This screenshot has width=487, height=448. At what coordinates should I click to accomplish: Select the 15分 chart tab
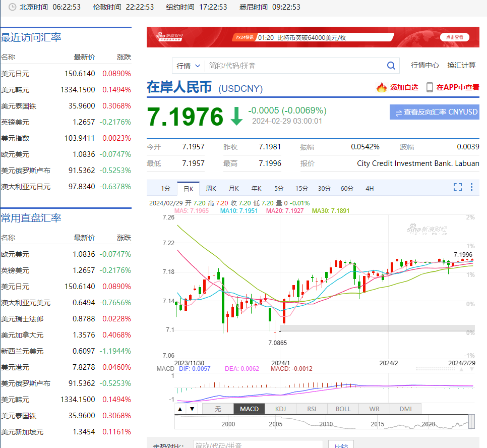point(301,188)
